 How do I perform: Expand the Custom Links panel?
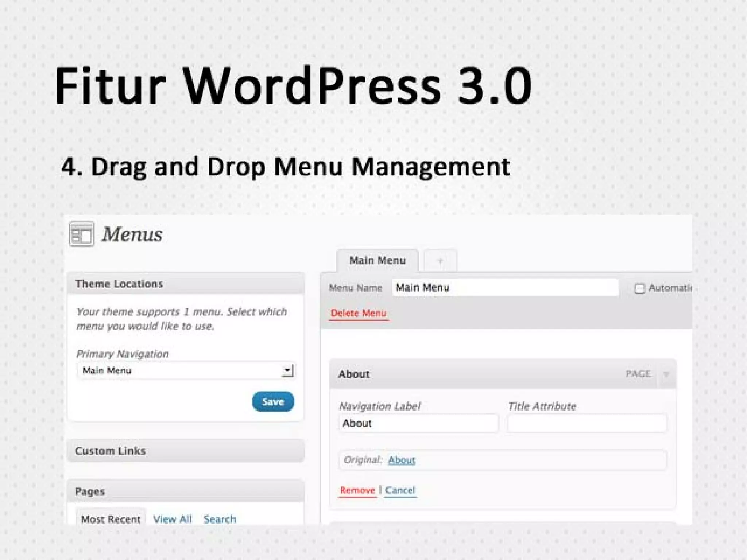pyautogui.click(x=186, y=451)
